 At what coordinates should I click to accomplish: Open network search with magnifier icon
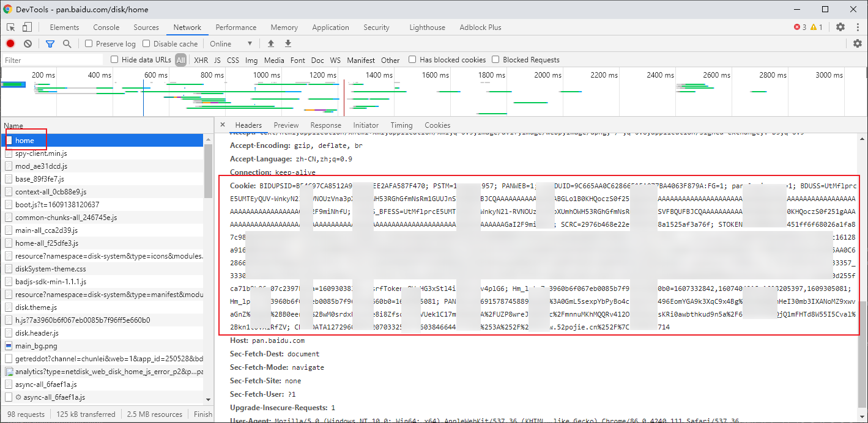tap(67, 43)
